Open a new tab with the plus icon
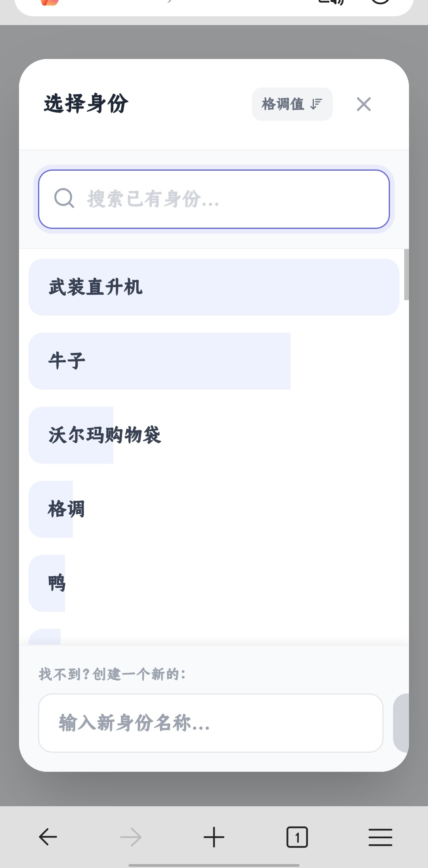428x868 pixels. [214, 837]
